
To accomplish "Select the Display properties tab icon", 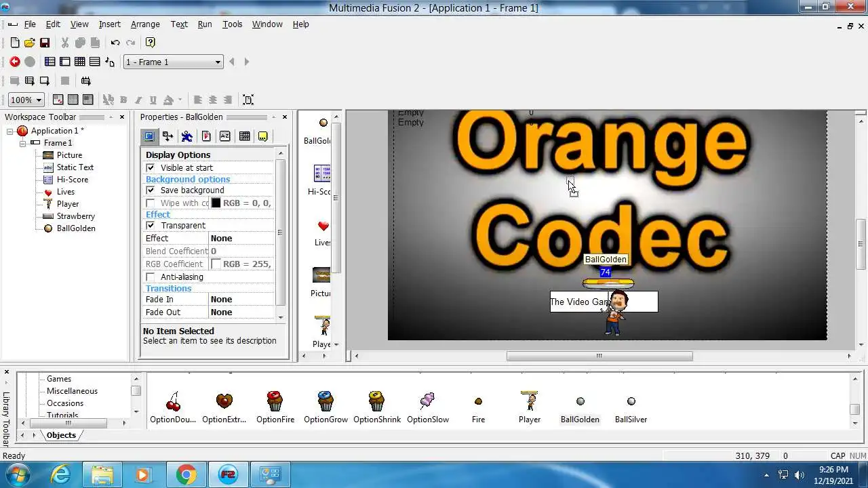I will tap(149, 136).
